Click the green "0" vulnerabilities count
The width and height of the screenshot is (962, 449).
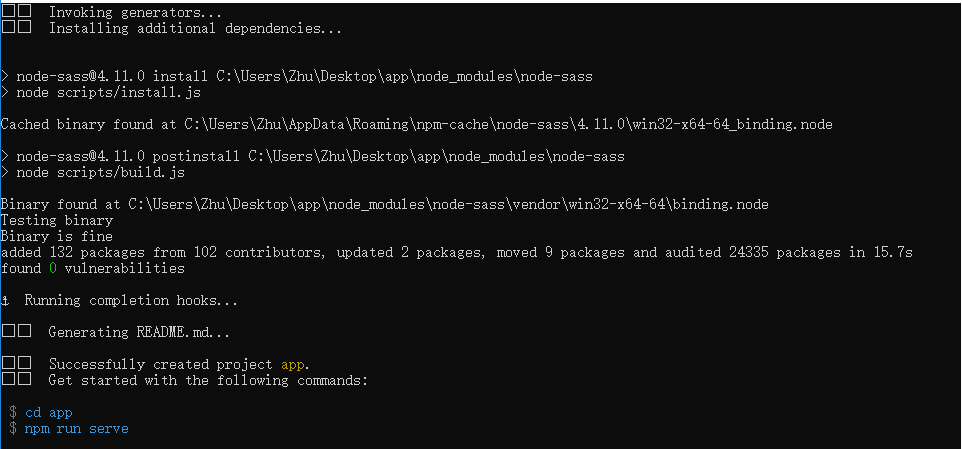point(53,268)
